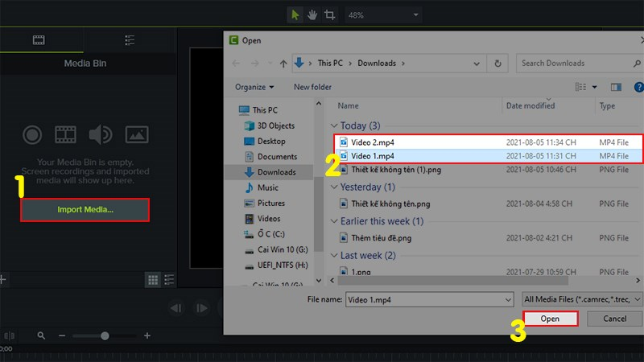
Task: Select the crop tool in top toolbar
Action: [330, 14]
